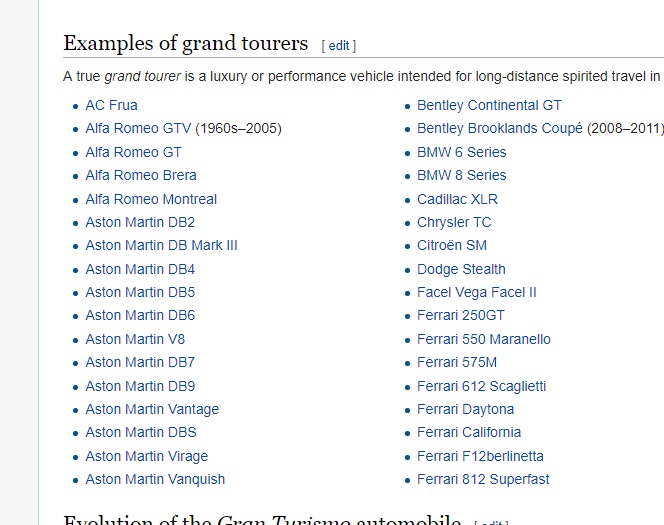Select the Alfa Romeo Montreal link
Image resolution: width=664 pixels, height=525 pixels.
point(151,199)
